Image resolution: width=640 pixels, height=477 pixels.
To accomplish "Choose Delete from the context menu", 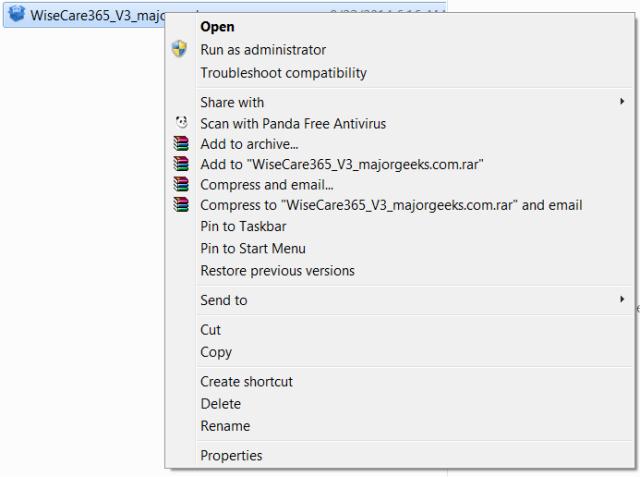I will [x=220, y=404].
